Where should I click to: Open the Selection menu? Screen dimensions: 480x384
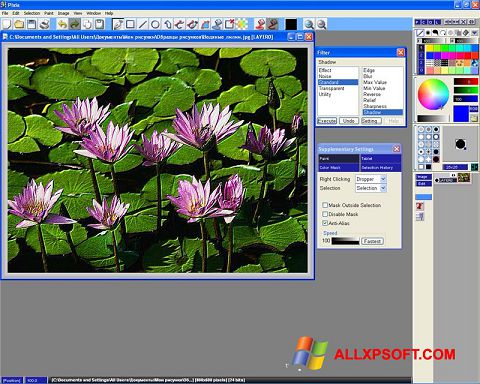click(32, 13)
